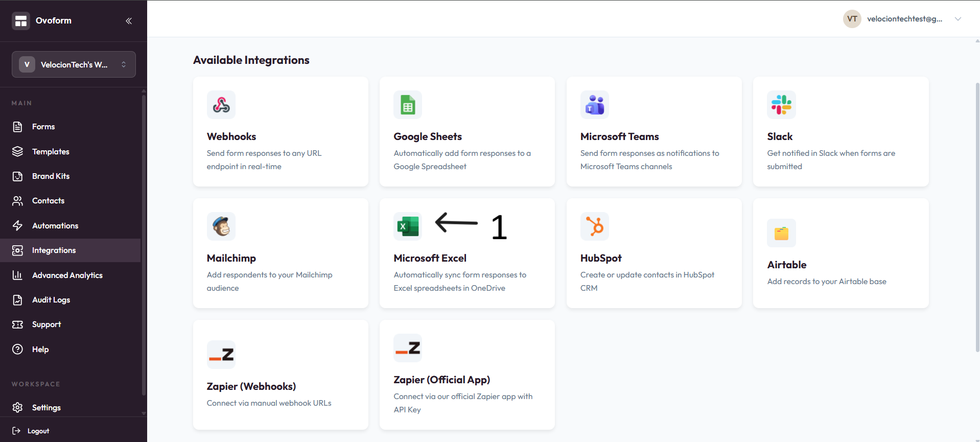Click the Slack logo icon

tap(781, 105)
